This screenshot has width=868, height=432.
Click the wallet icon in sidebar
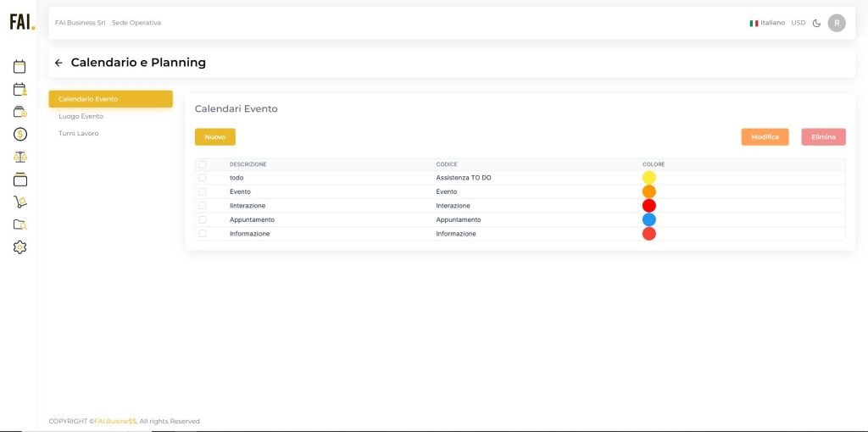tap(20, 112)
